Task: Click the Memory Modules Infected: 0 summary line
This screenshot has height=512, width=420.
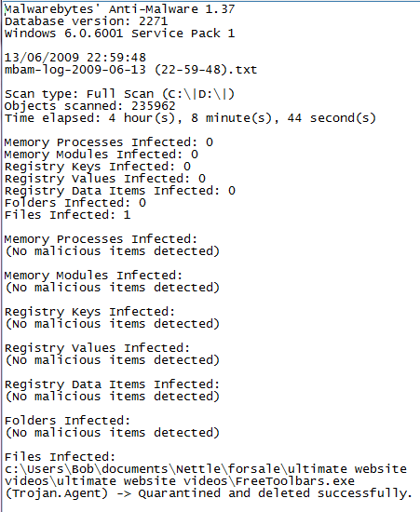Action: 102,155
